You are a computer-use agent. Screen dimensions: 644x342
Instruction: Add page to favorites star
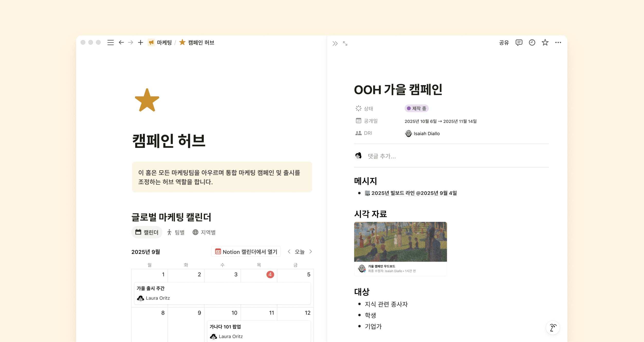[545, 43]
